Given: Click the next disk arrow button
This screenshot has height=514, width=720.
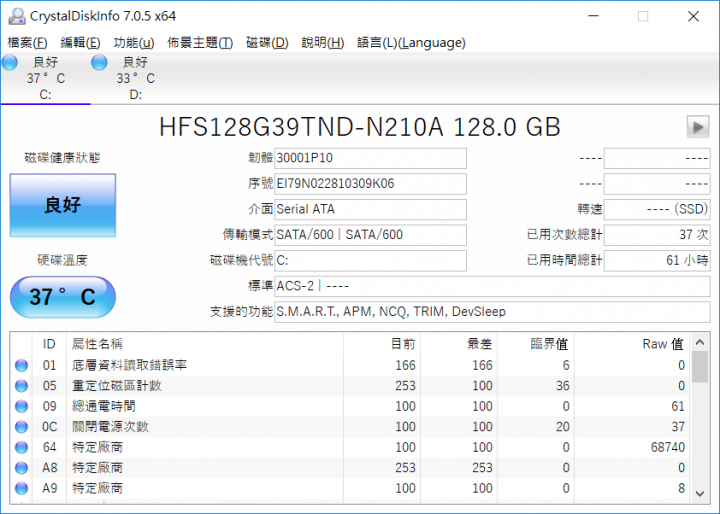Looking at the screenshot, I should point(698,127).
